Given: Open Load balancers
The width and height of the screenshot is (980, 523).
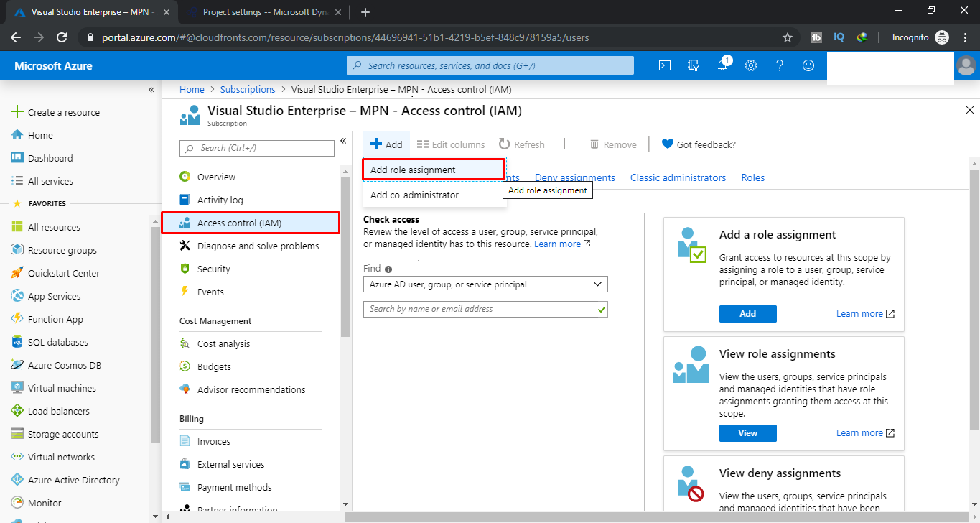Looking at the screenshot, I should tap(50, 411).
